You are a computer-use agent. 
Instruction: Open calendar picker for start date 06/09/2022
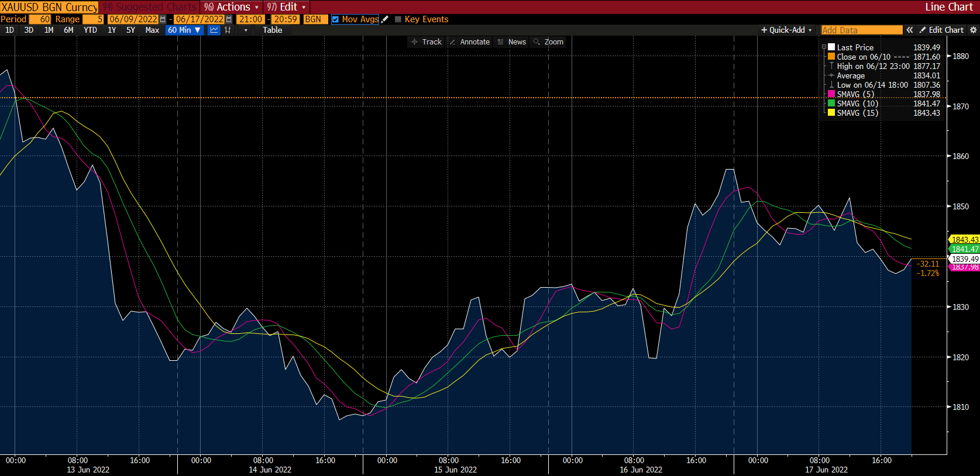tap(163, 19)
